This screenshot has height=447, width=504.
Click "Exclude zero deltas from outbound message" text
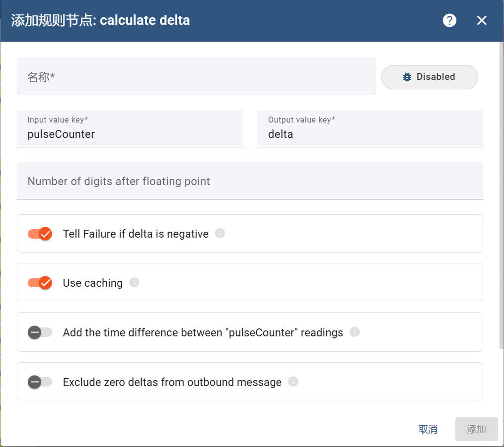coord(172,382)
